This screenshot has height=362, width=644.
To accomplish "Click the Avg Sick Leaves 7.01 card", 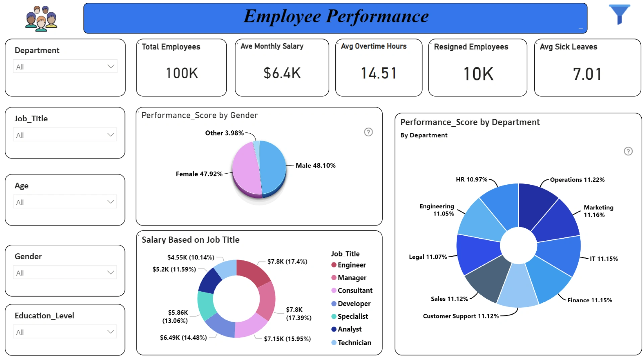I will pos(587,68).
